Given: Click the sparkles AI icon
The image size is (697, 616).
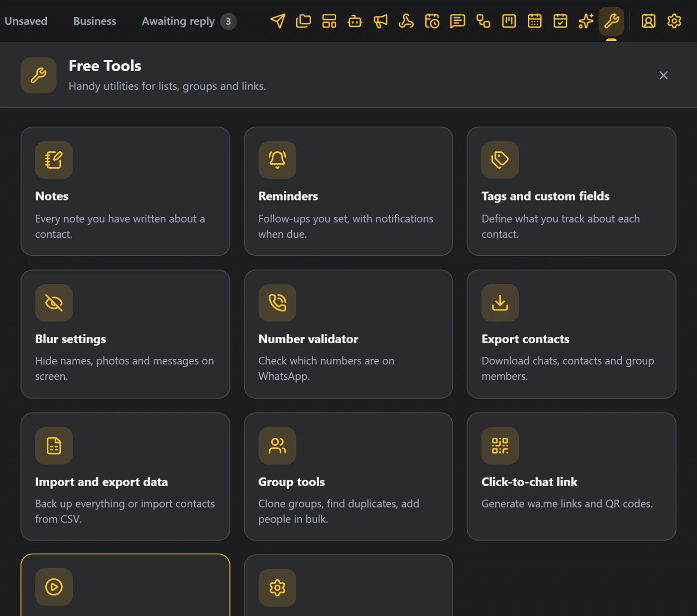Looking at the screenshot, I should point(586,21).
